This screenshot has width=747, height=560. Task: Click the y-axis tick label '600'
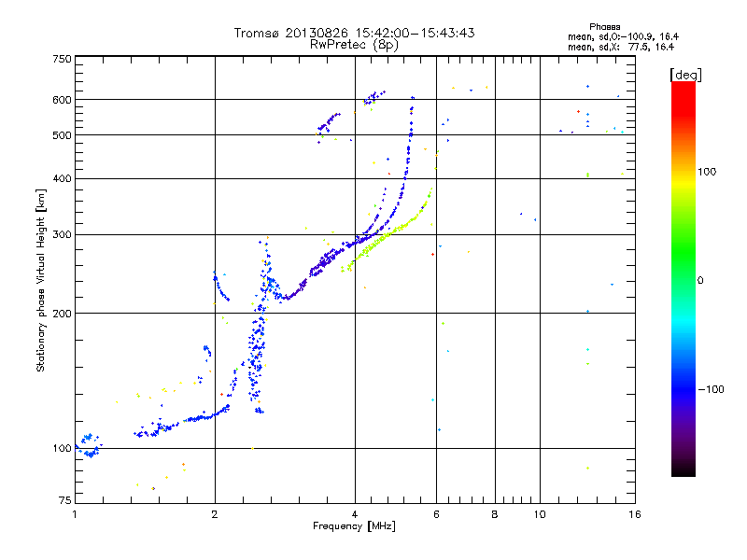(x=62, y=100)
